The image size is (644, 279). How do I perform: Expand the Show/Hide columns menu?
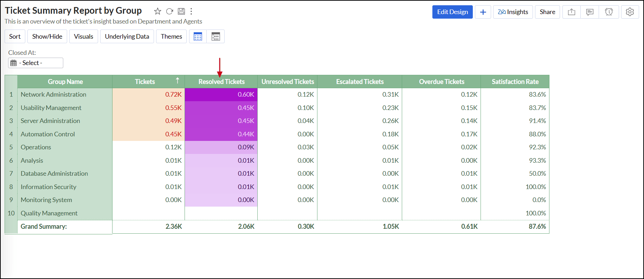pos(47,37)
